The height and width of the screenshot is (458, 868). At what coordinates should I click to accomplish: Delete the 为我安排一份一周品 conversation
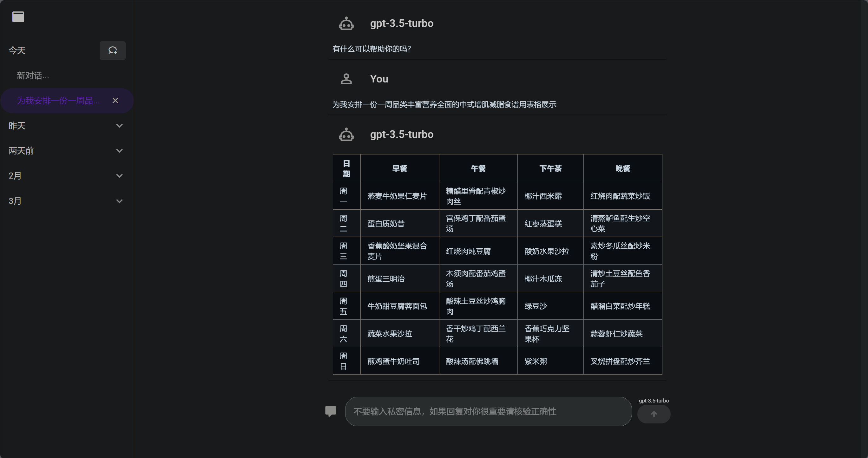tap(115, 101)
